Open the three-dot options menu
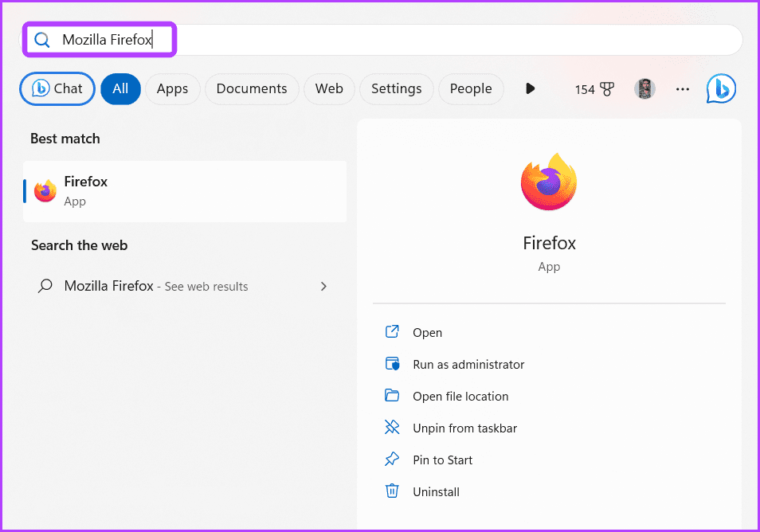 click(x=683, y=89)
